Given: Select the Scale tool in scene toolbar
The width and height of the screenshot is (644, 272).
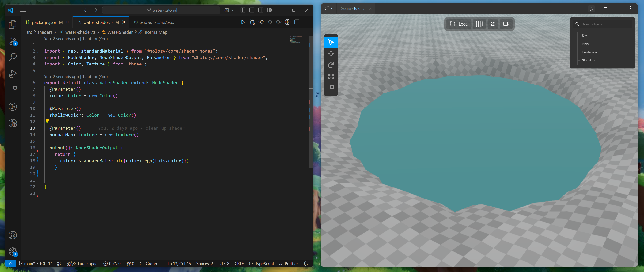Looking at the screenshot, I should point(331,77).
